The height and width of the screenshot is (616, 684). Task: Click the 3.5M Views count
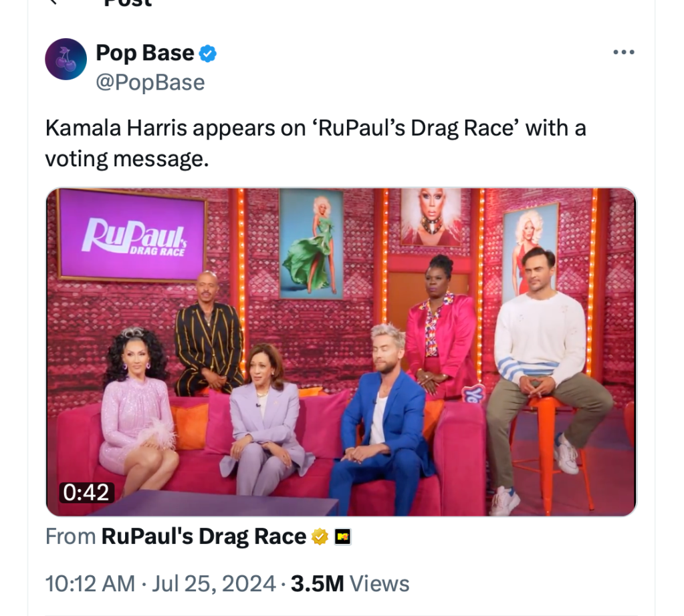click(x=350, y=583)
